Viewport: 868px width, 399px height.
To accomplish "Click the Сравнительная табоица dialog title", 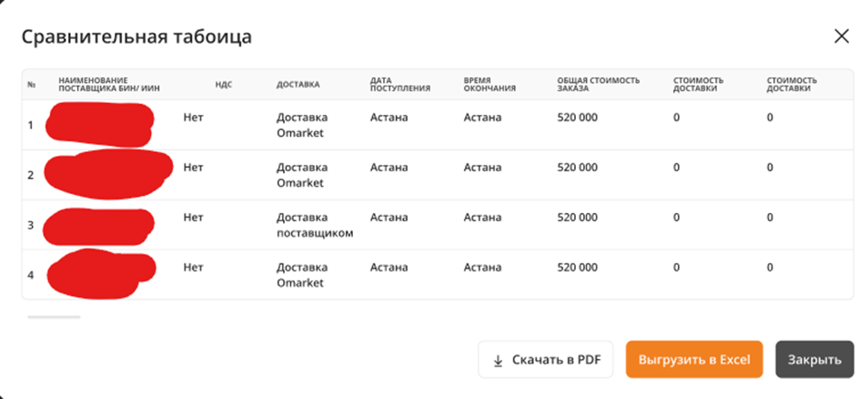I will (x=136, y=37).
